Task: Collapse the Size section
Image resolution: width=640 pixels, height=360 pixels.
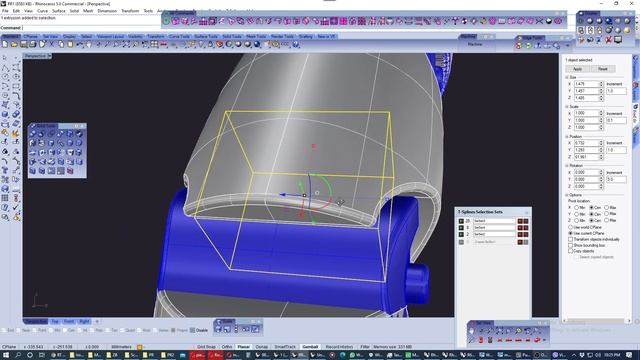Action: coord(567,77)
